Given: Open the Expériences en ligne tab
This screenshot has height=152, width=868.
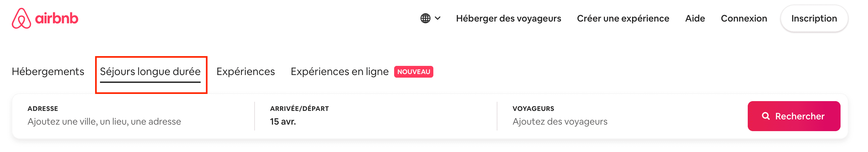Looking at the screenshot, I should [x=340, y=72].
